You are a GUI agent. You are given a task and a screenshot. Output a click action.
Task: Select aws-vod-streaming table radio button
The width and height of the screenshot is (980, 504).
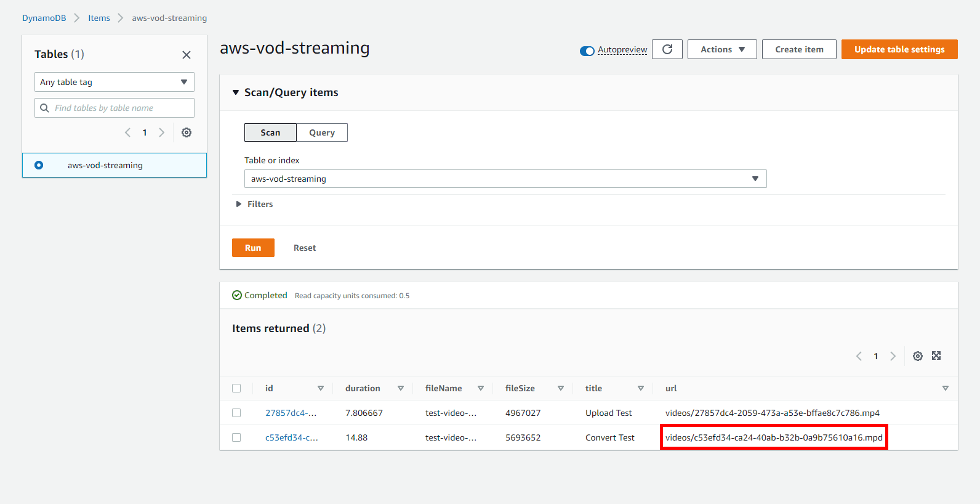pyautogui.click(x=39, y=165)
